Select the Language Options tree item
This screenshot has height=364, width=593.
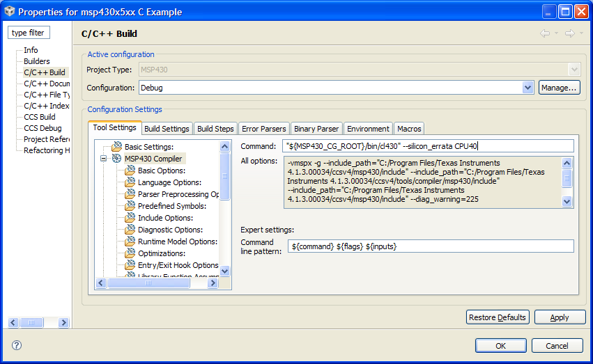pyautogui.click(x=169, y=182)
